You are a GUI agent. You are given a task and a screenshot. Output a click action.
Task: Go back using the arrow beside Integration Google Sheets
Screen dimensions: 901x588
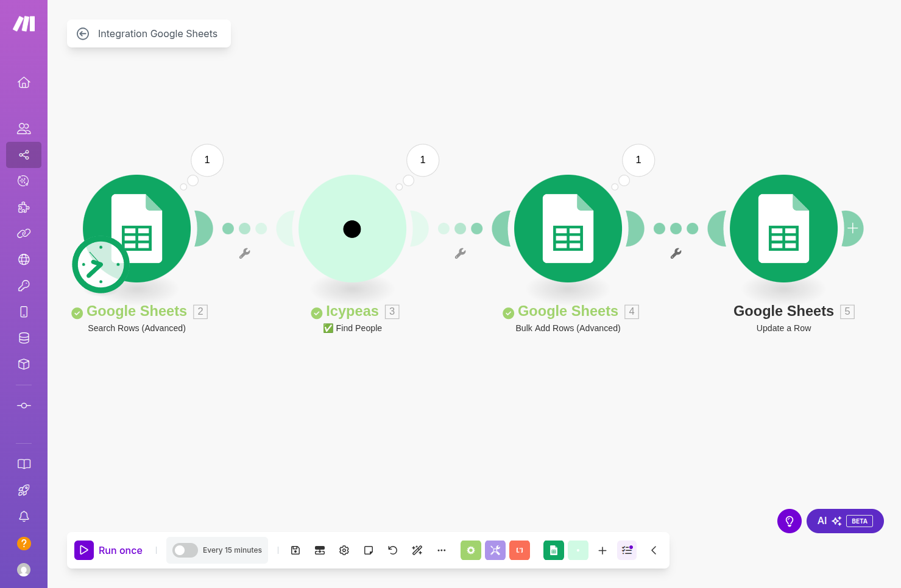pos(83,34)
